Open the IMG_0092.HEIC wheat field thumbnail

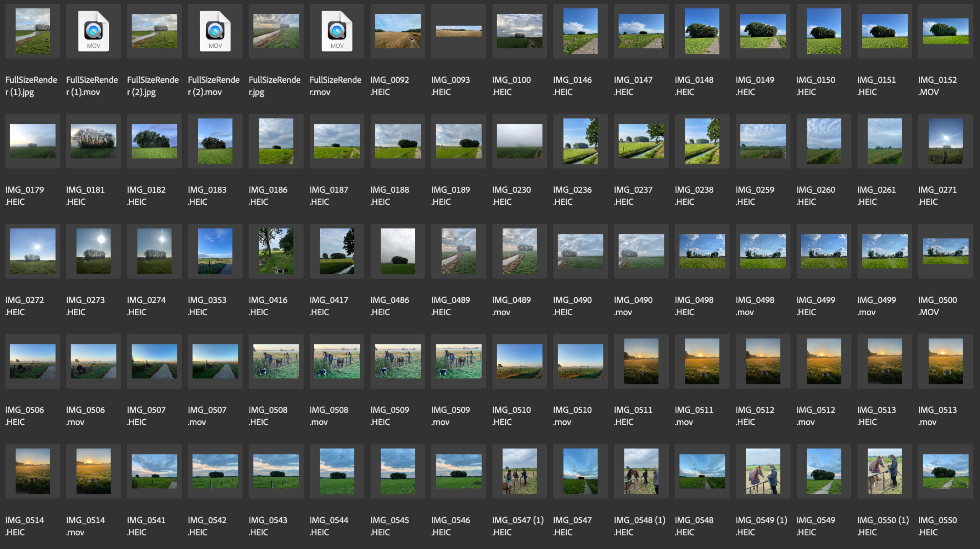tap(398, 31)
